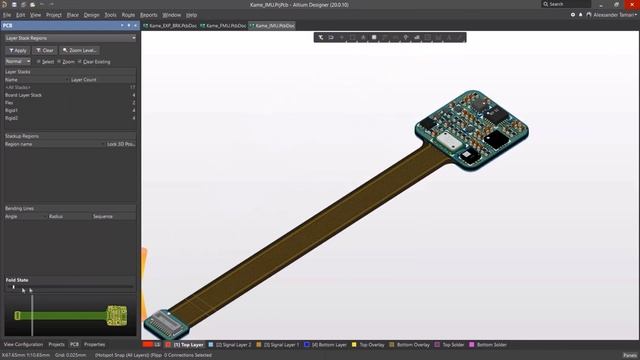Open the Place menu
This screenshot has width=640, height=360.
pyautogui.click(x=73, y=15)
